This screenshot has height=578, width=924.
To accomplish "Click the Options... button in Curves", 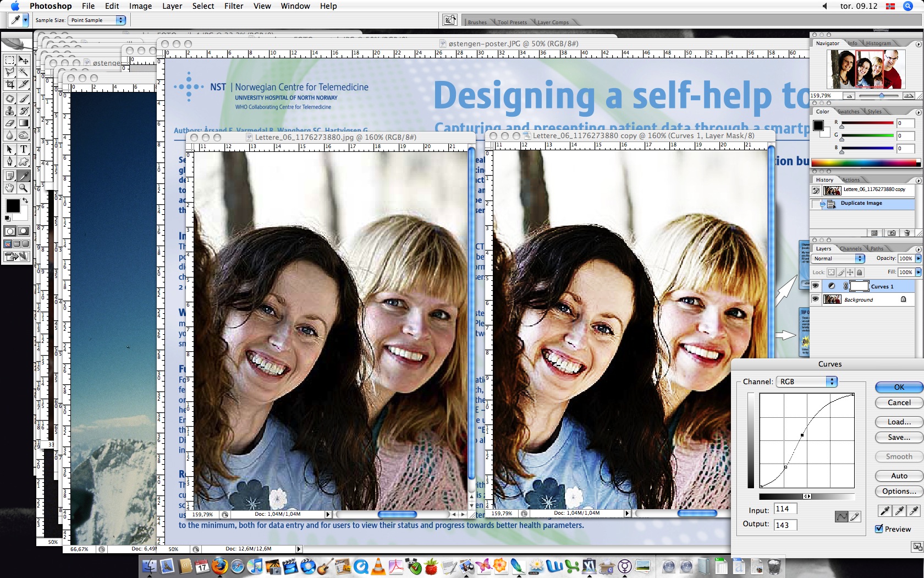I will 899,491.
